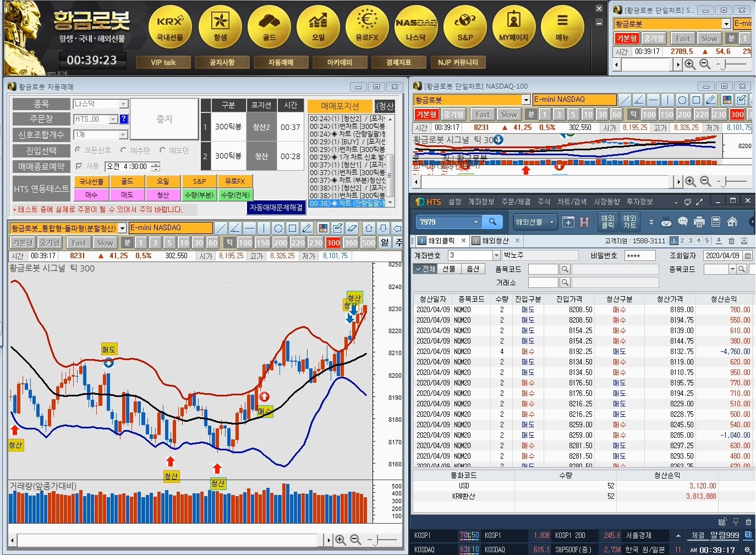
Task: Expand the 해외선물 dropdown in HTS toolbar
Action: [x=552, y=222]
